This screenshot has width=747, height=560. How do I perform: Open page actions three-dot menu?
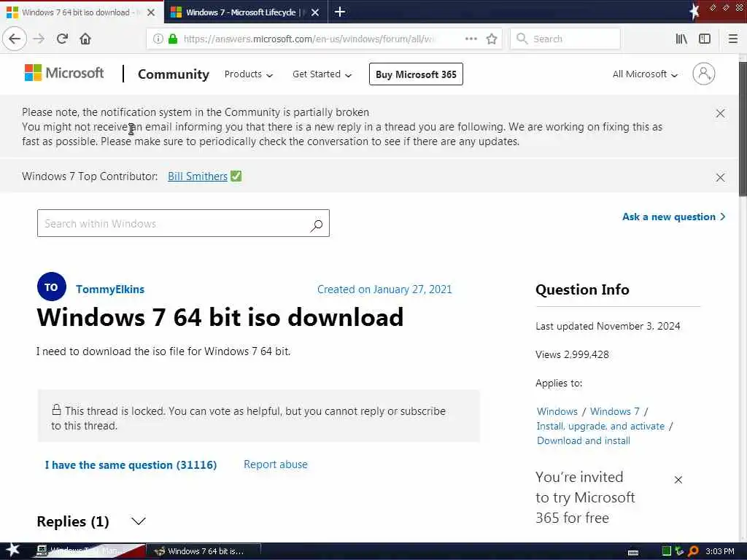471,39
